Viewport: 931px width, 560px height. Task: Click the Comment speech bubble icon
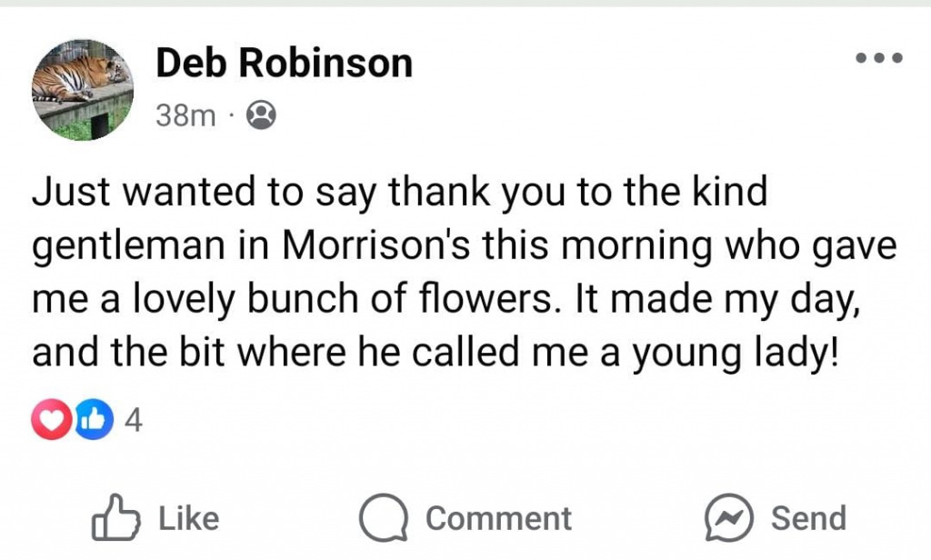[383, 518]
